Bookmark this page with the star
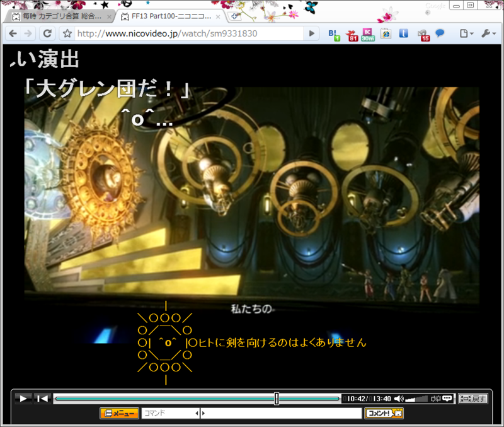The image size is (504, 427). [x=67, y=33]
